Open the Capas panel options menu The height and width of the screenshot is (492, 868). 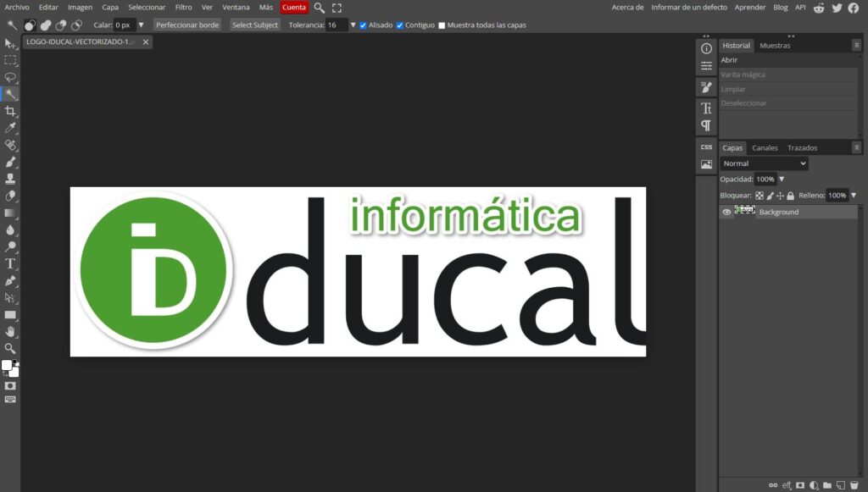[856, 147]
